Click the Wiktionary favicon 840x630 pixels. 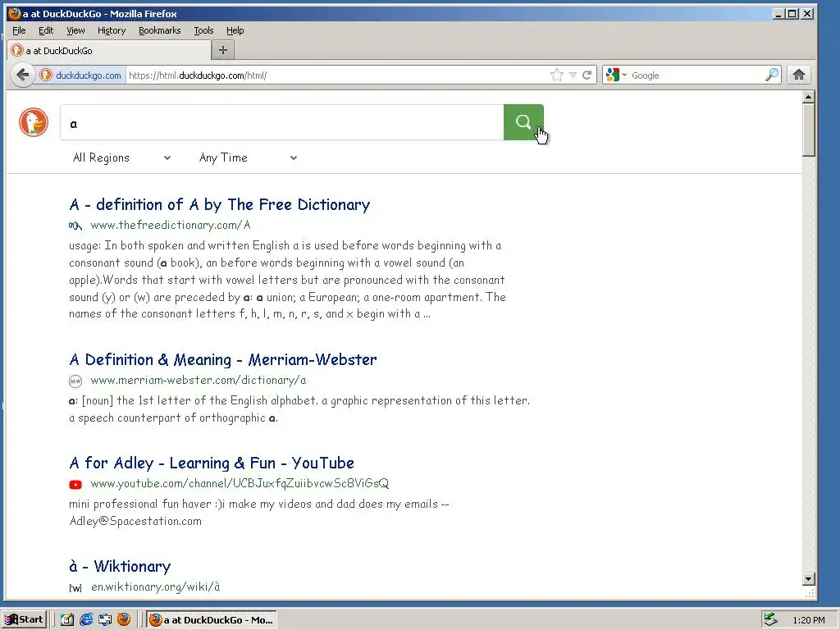tap(75, 587)
